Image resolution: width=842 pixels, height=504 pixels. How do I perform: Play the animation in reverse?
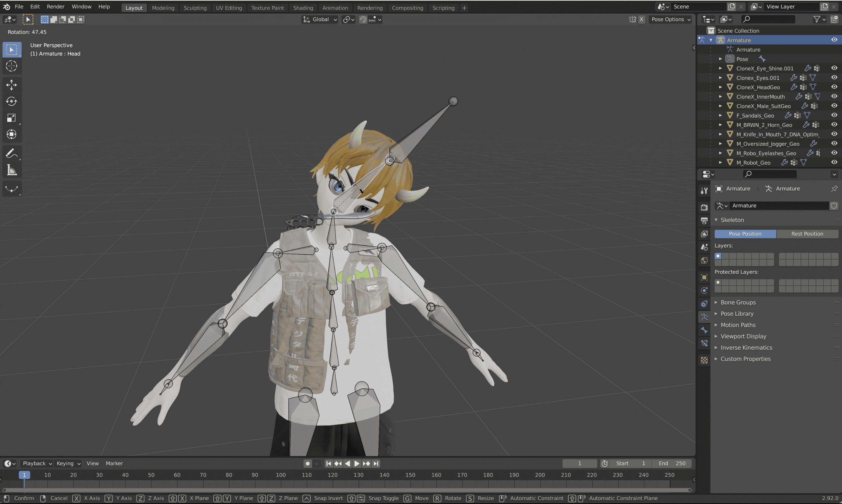[x=347, y=463]
